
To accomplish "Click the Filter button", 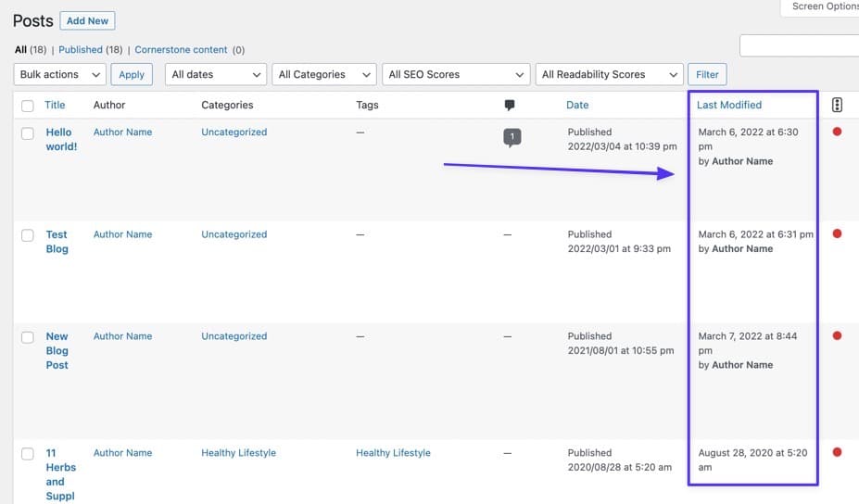I will click(x=707, y=74).
